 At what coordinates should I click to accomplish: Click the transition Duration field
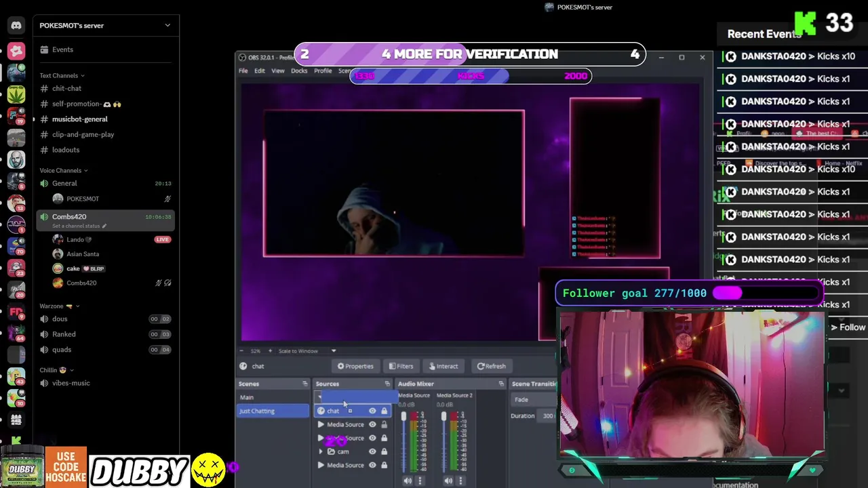(547, 416)
